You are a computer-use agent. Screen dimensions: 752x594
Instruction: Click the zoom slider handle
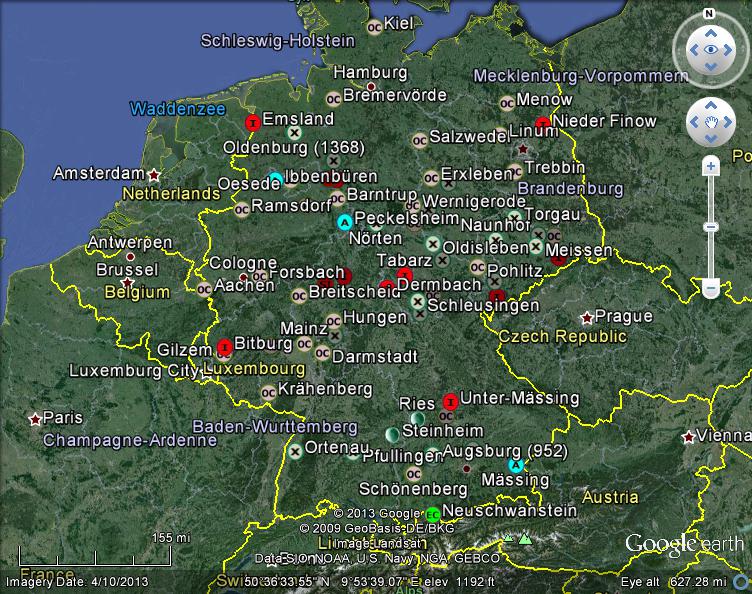[x=711, y=227]
